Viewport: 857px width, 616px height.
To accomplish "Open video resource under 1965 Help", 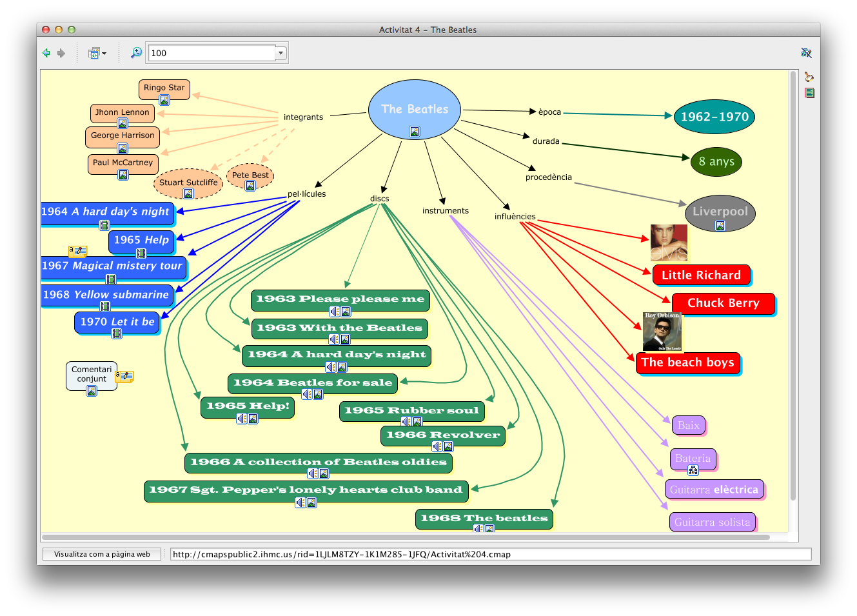I will click(141, 253).
